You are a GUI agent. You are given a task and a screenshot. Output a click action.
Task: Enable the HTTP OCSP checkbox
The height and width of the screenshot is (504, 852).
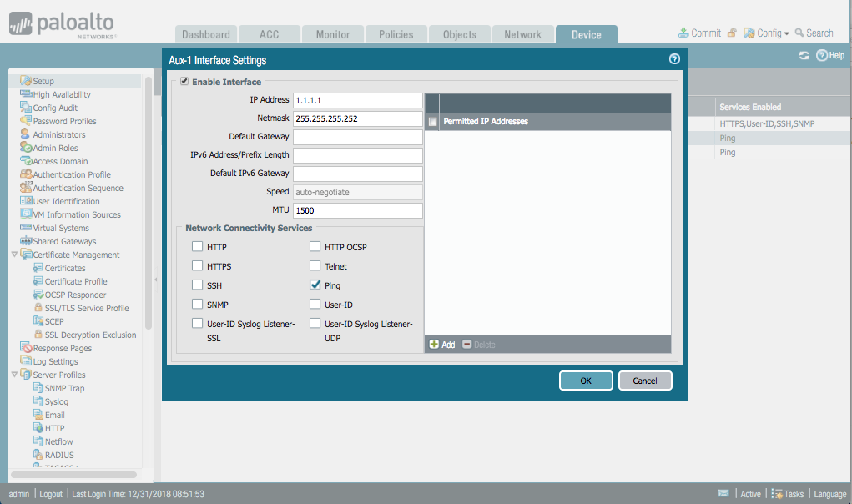click(x=315, y=246)
